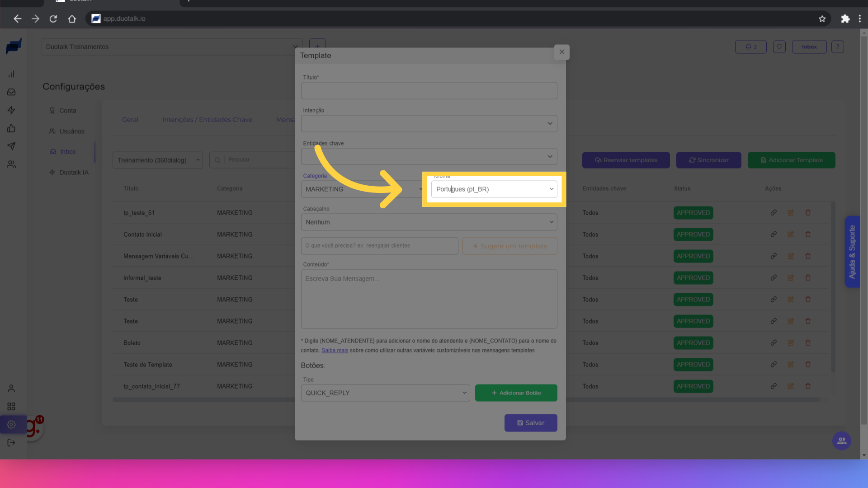Click the Duotalk logo icon

[x=14, y=46]
